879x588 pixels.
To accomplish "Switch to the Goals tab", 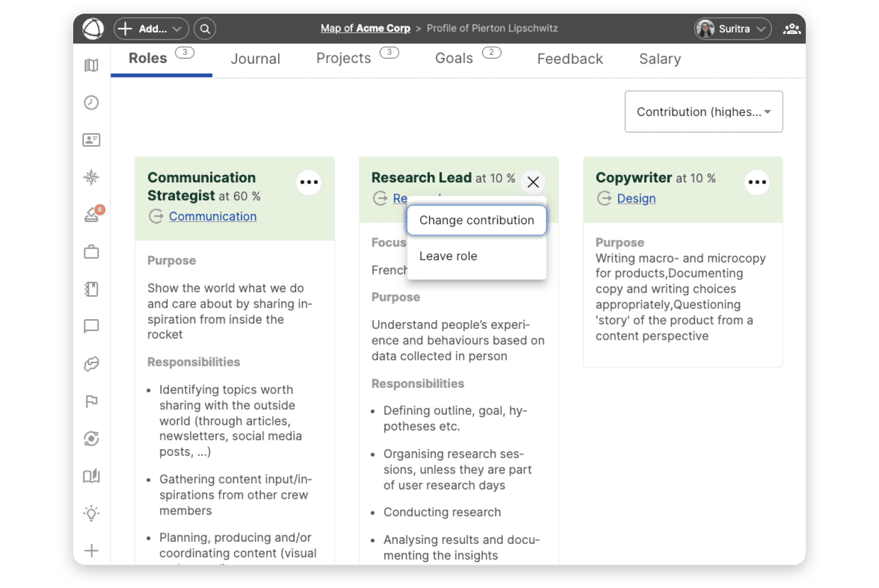I will point(454,58).
